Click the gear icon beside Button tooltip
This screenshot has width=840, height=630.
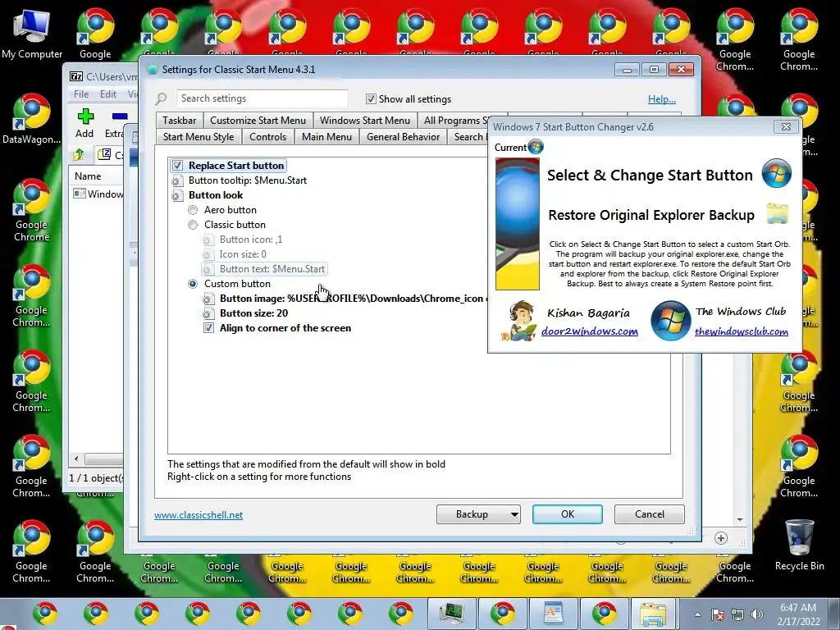point(177,180)
